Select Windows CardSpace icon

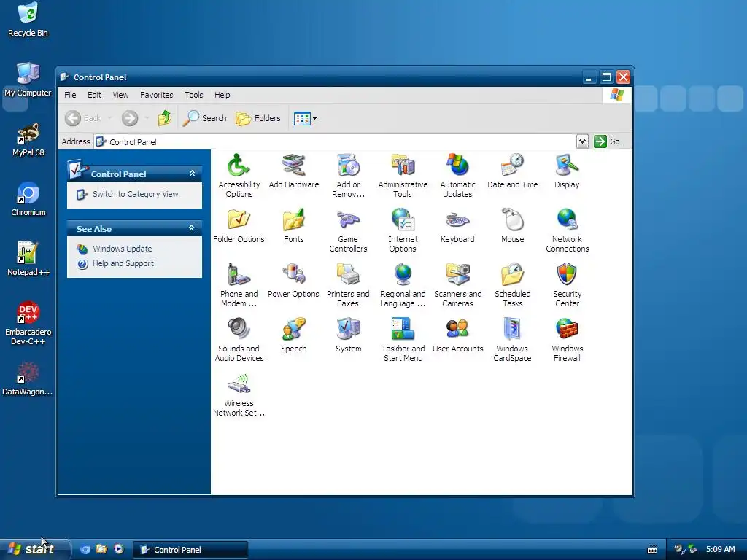pos(512,330)
